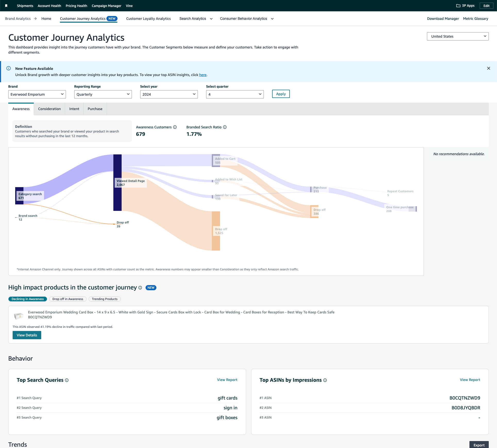
Task: Dismiss the New Feature Available banner
Action: [x=488, y=68]
